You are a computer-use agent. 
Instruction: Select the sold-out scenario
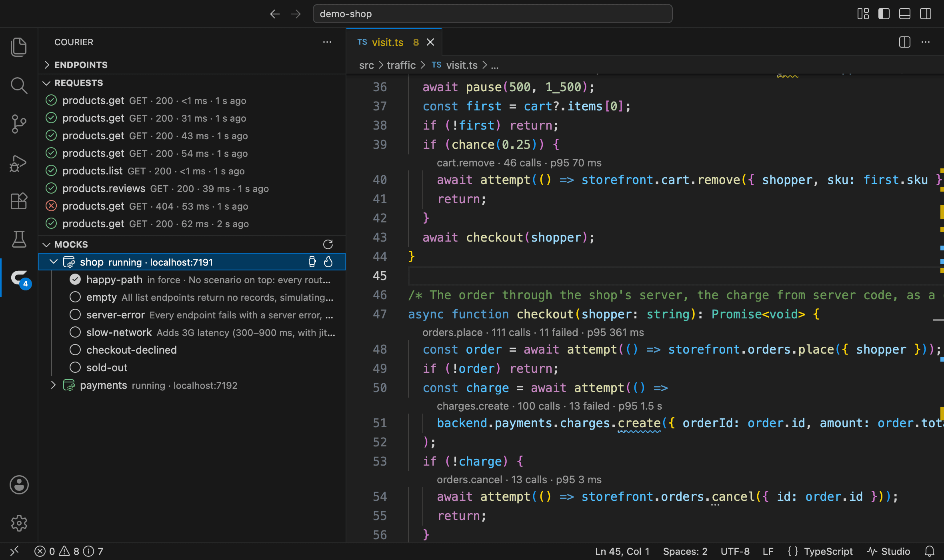pyautogui.click(x=192, y=368)
